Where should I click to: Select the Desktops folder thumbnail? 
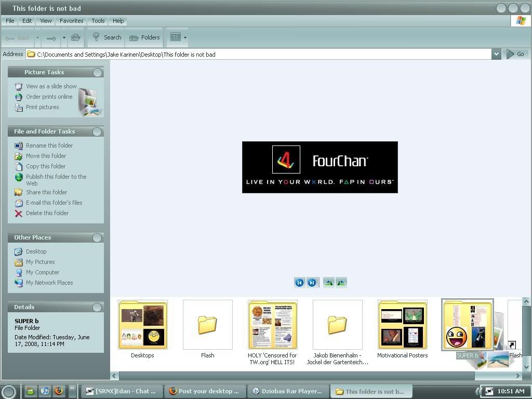143,325
